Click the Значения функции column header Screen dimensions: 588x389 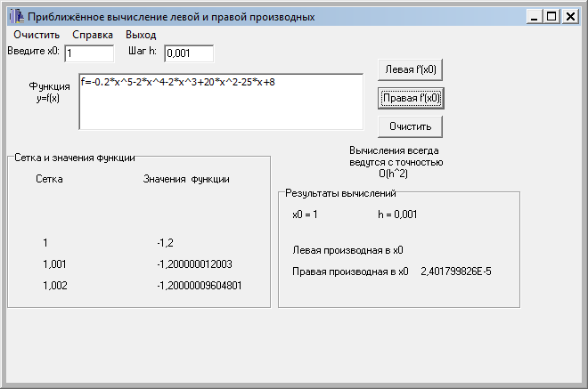186,180
